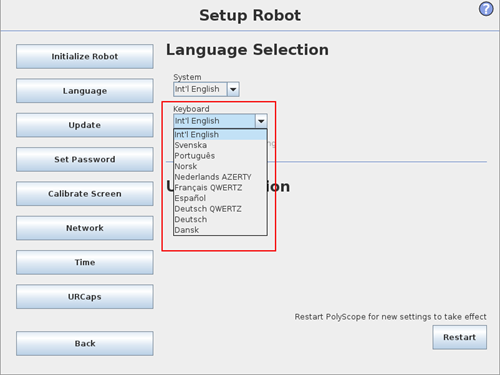Click the Initialize Robot button
Image resolution: width=500 pixels, height=375 pixels.
[x=85, y=57]
